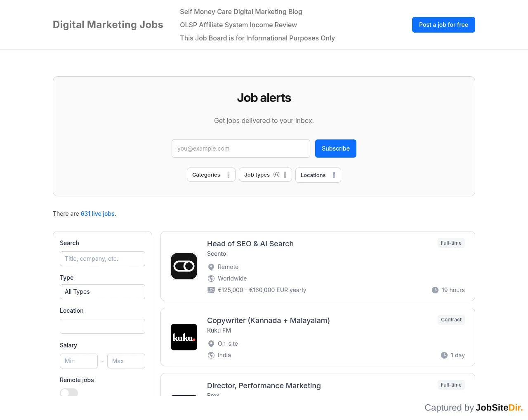Click the clock icon beside 1 day
528x420 pixels.
point(444,355)
